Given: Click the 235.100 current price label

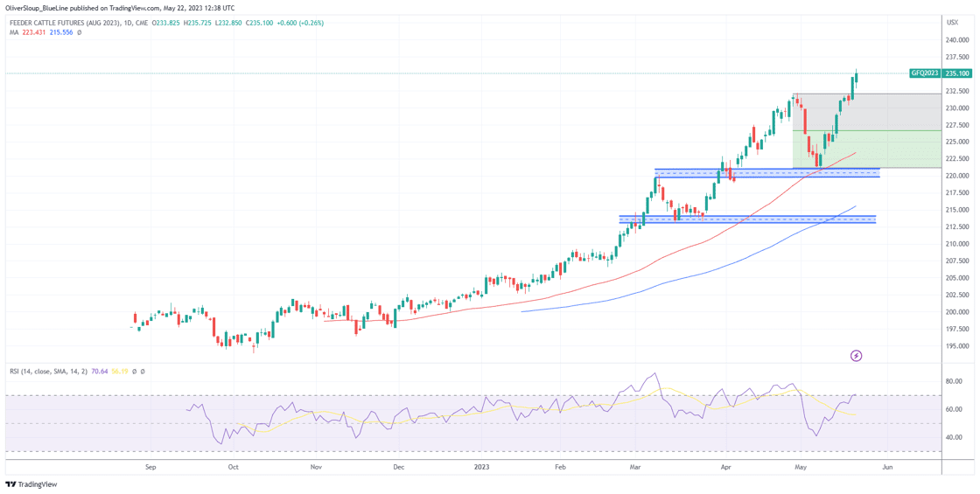Looking at the screenshot, I should click(958, 73).
